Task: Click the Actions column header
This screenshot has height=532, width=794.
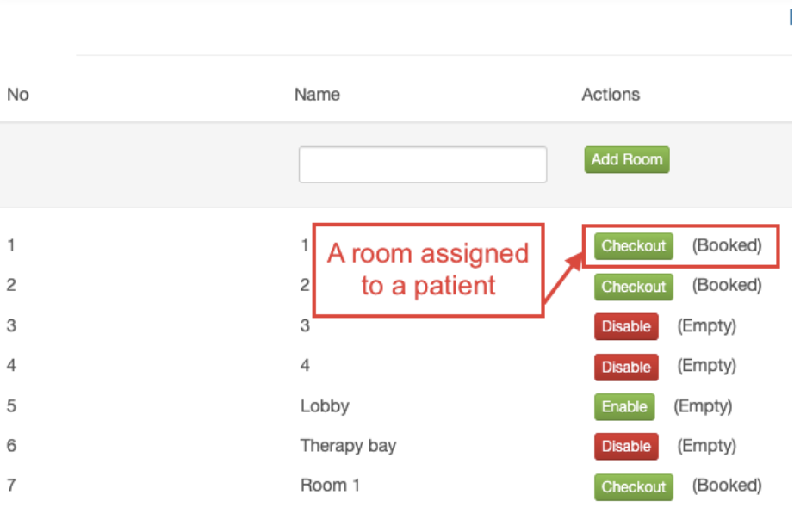Action: click(x=611, y=95)
